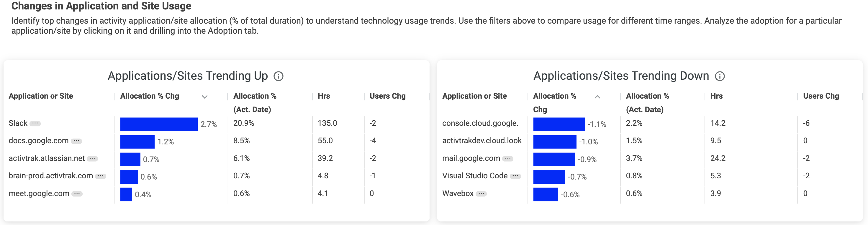868x225 pixels.
Task: Click the Changes in Application and Site Usage heading
Action: [x=101, y=6]
